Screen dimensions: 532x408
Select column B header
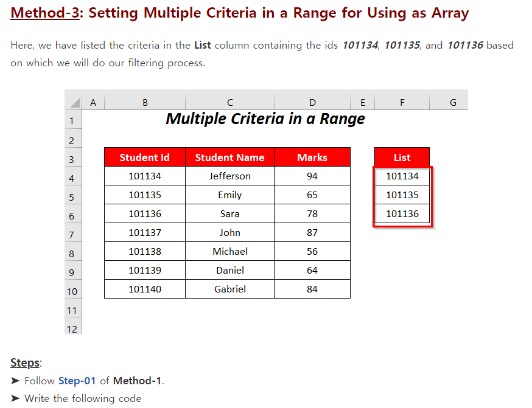click(x=145, y=102)
